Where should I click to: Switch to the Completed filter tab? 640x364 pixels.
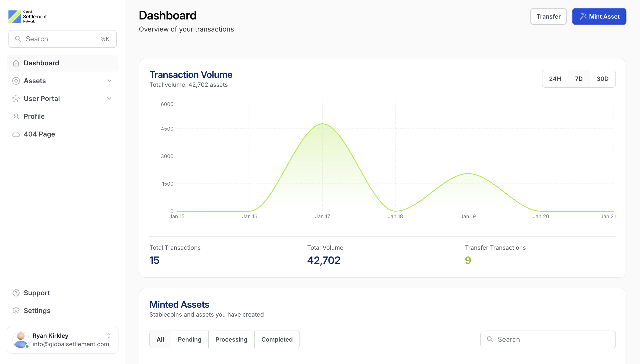pos(277,339)
